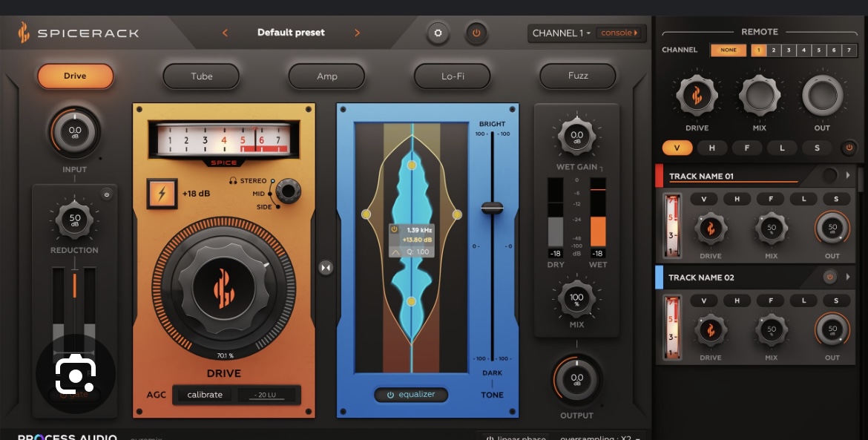Select Remote H type button

pyautogui.click(x=712, y=148)
